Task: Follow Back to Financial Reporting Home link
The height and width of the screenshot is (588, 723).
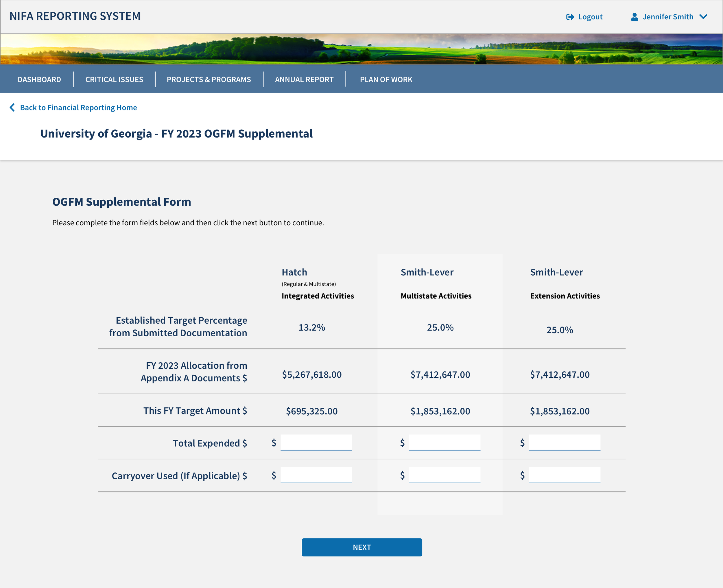Action: point(78,108)
